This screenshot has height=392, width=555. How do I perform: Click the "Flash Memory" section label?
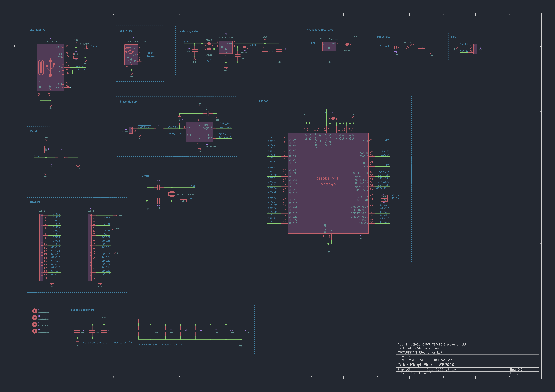pos(129,102)
